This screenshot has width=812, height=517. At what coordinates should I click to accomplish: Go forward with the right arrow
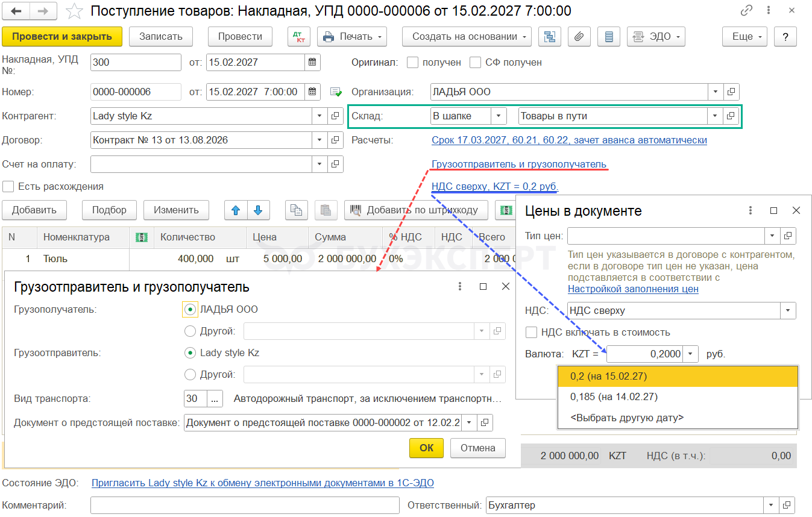point(44,11)
